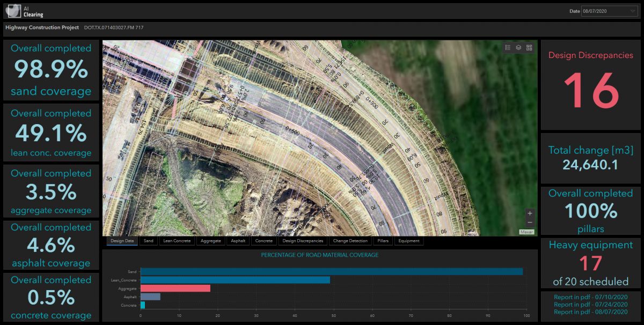Show the Asphalt tab
644x325 pixels.
click(238, 241)
